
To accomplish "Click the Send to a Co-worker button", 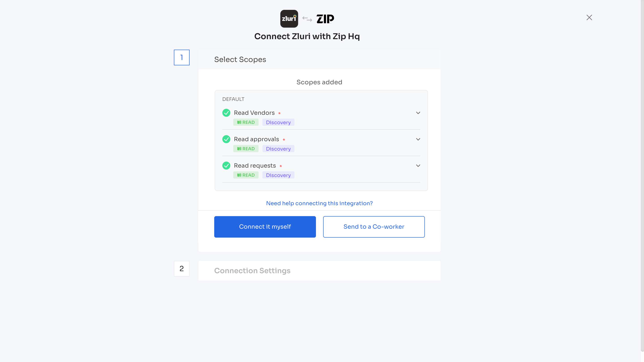I will point(374,227).
